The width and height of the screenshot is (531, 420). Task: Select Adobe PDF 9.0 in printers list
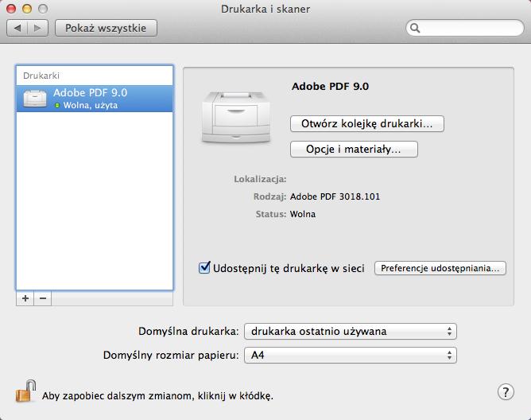coord(95,99)
